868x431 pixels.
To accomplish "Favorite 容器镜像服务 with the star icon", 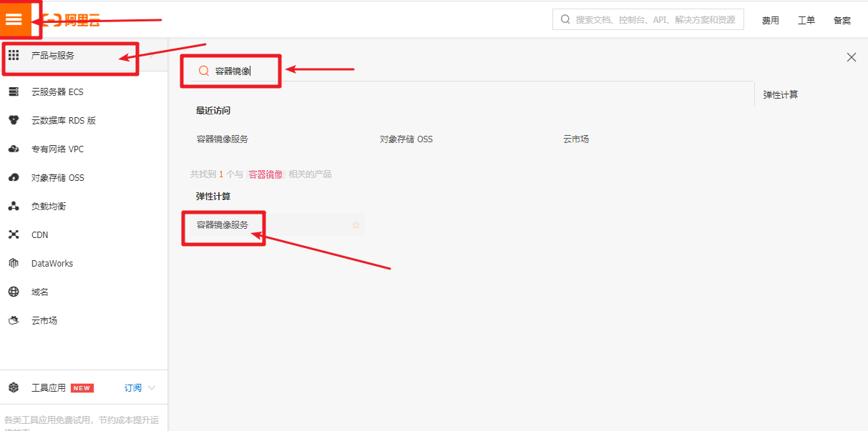I will point(356,225).
